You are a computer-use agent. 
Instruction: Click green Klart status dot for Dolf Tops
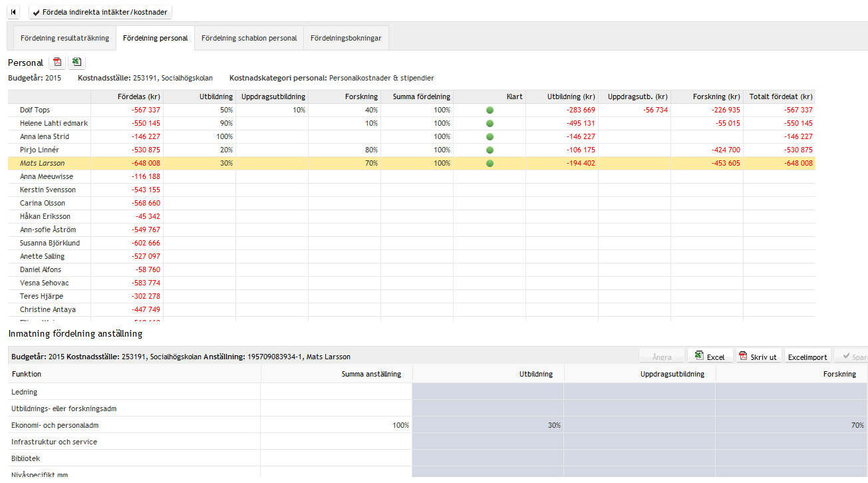(x=490, y=110)
